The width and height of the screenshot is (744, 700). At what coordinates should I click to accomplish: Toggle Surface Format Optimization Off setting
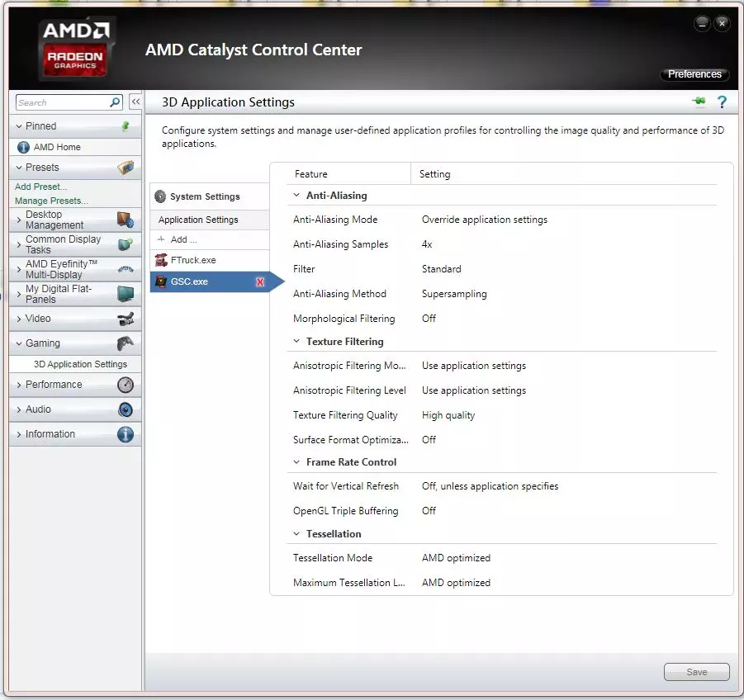click(x=429, y=440)
